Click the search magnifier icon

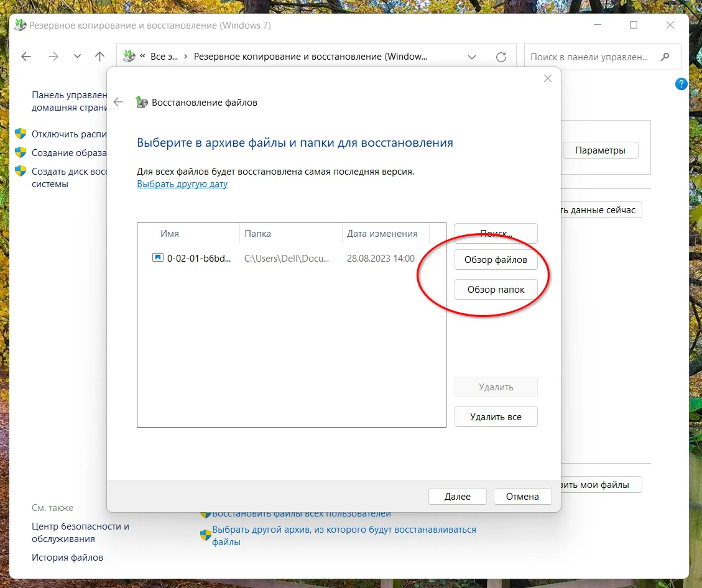(665, 57)
